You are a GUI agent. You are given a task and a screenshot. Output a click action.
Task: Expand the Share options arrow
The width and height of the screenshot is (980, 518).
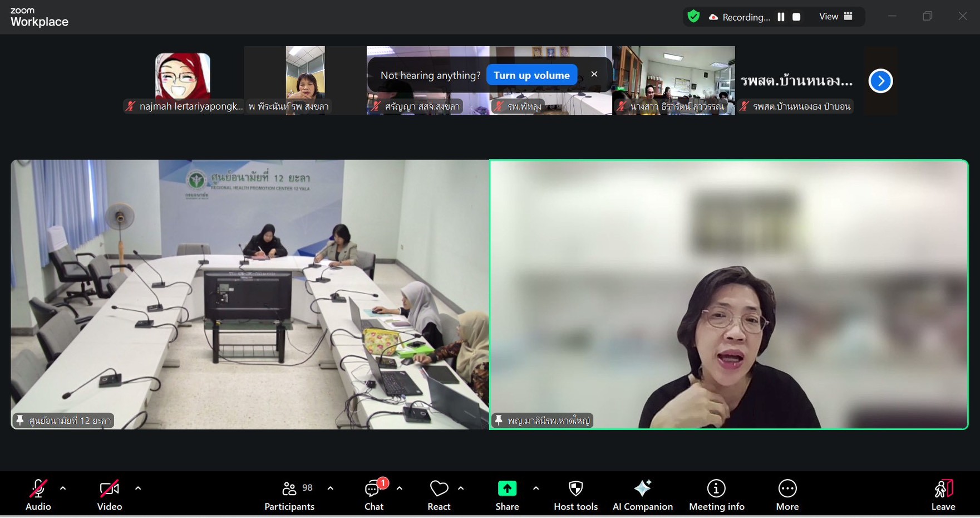pos(536,488)
